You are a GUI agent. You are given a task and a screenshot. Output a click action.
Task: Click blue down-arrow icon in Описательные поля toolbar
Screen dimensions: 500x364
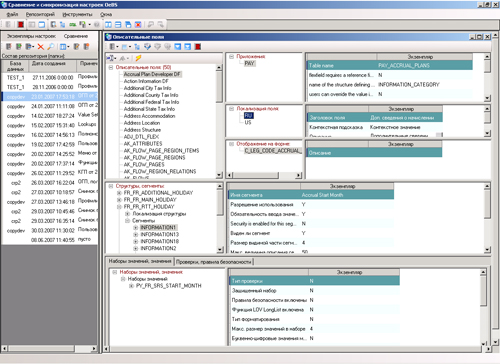[x=178, y=47]
